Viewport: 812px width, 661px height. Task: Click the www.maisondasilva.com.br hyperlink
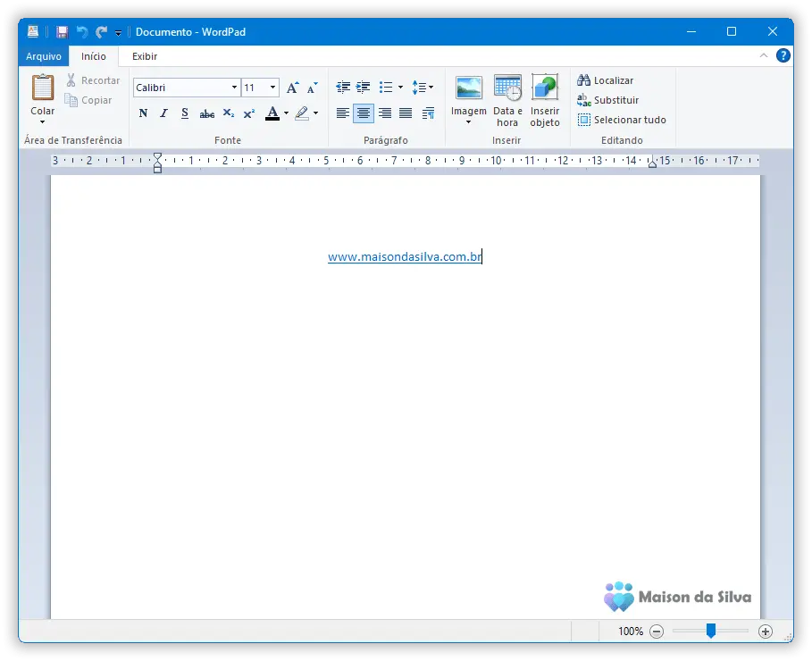click(404, 257)
